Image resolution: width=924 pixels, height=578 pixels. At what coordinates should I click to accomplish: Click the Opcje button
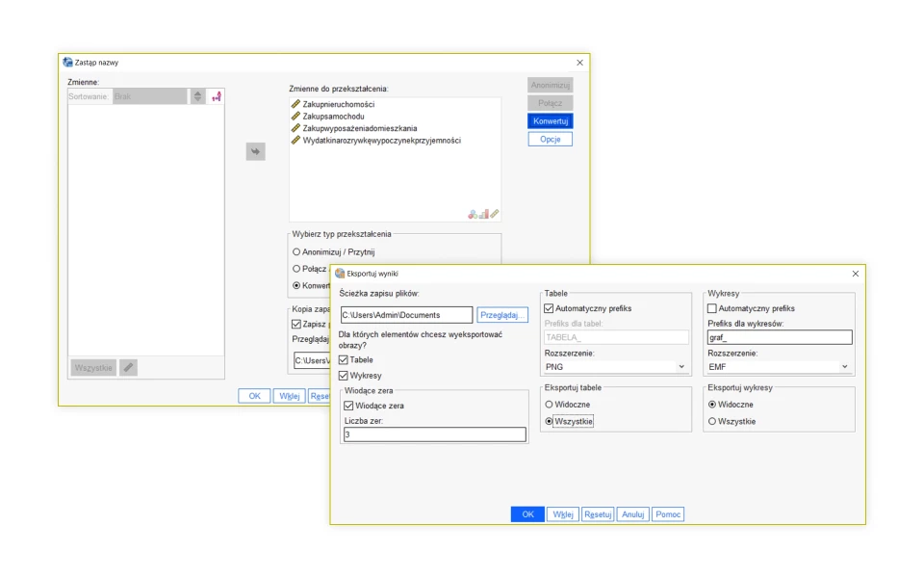[550, 139]
